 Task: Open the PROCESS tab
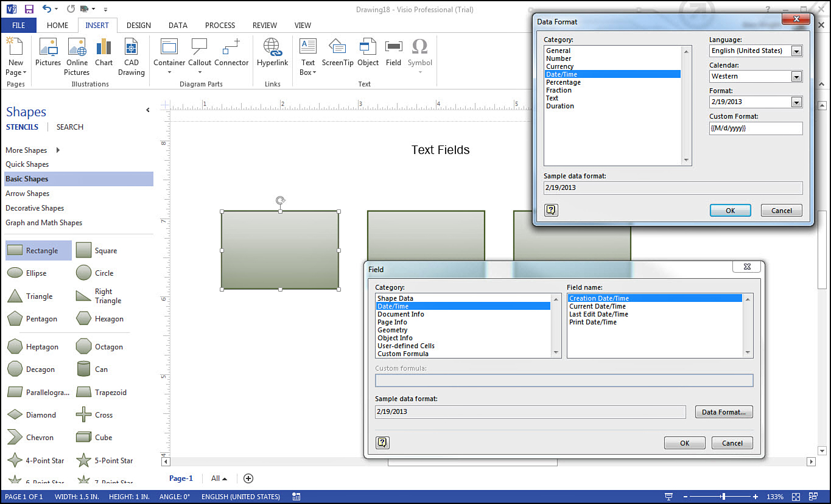pos(220,26)
